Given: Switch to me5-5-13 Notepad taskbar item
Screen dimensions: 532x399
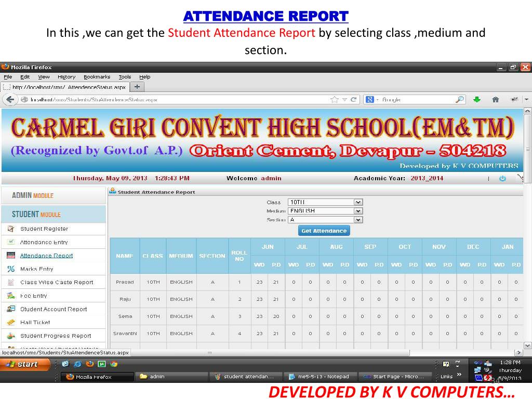Looking at the screenshot, I should click(x=321, y=377).
